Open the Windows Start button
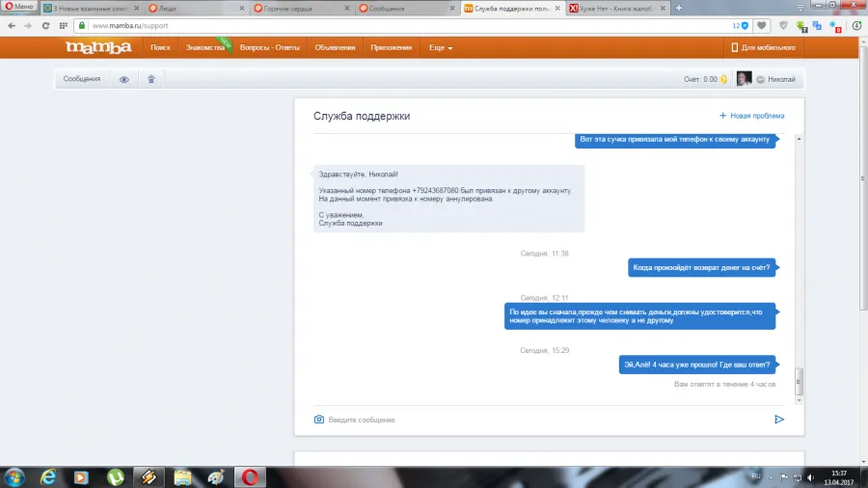The image size is (868, 488). pyautogui.click(x=14, y=477)
